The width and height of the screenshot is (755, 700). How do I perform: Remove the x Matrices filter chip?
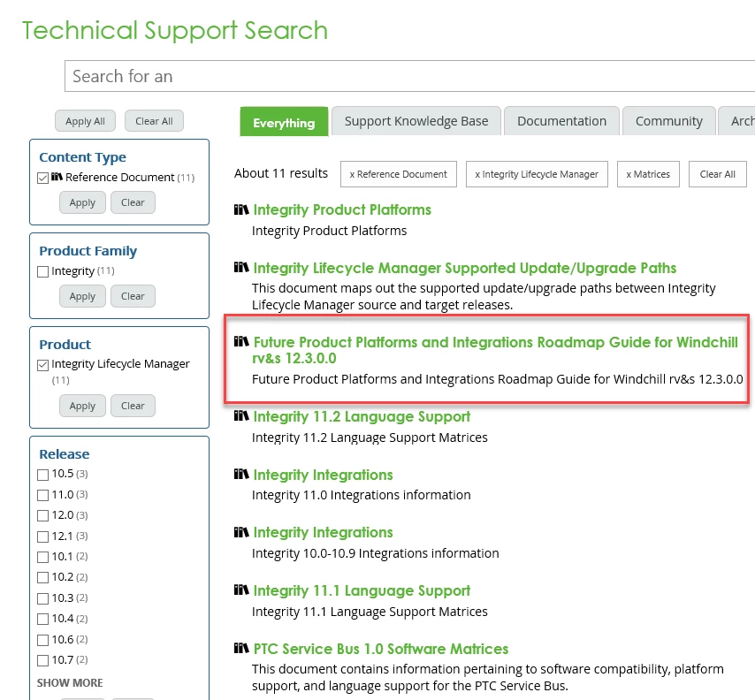pyautogui.click(x=648, y=174)
